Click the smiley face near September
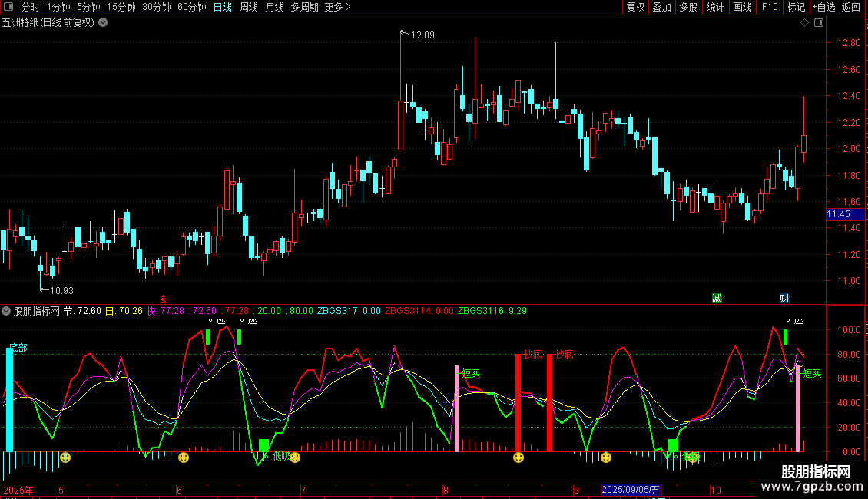Image resolution: width=868 pixels, height=499 pixels. [x=606, y=458]
